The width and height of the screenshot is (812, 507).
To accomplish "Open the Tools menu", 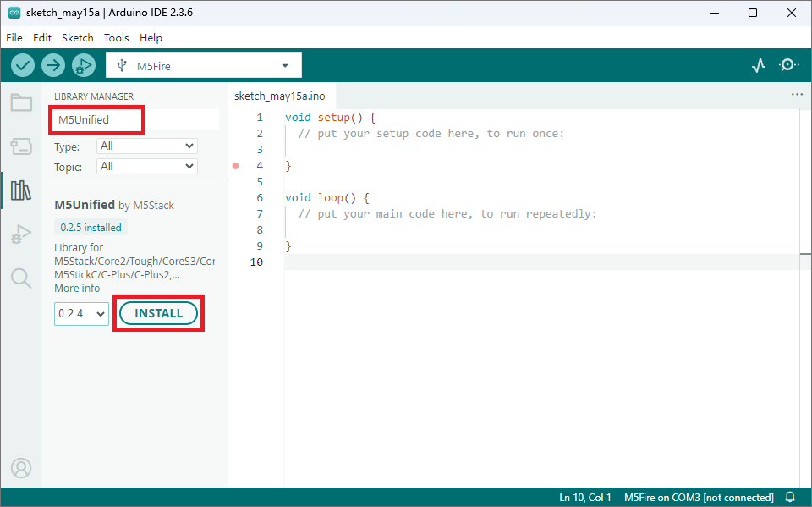I will 117,38.
